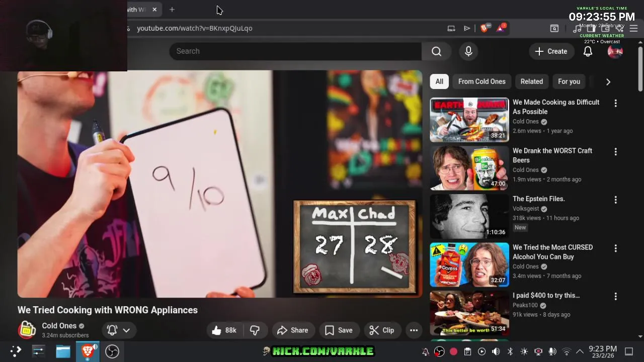Open options menu for 'The Epstein Files.'
Viewport: 644px width, 362px height.
tap(615, 200)
